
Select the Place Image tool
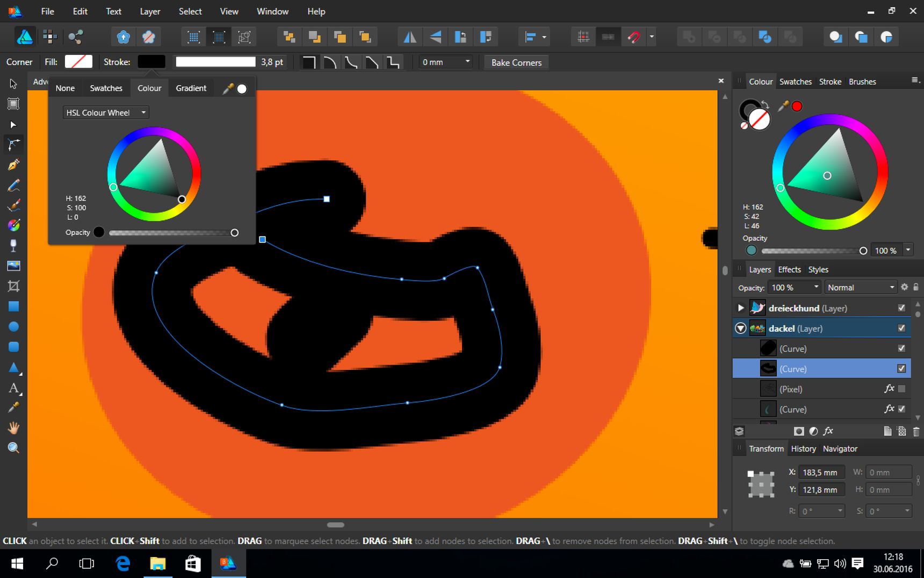coord(13,266)
